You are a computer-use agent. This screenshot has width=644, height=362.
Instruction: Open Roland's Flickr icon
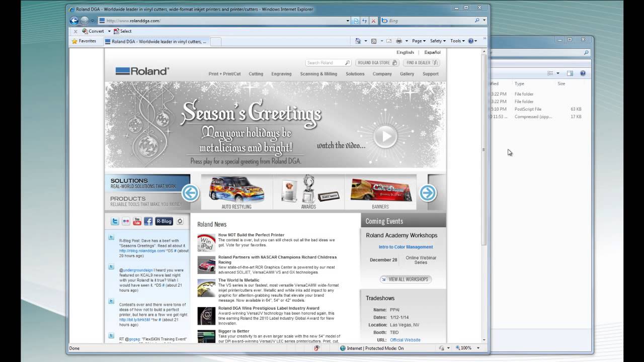126,221
